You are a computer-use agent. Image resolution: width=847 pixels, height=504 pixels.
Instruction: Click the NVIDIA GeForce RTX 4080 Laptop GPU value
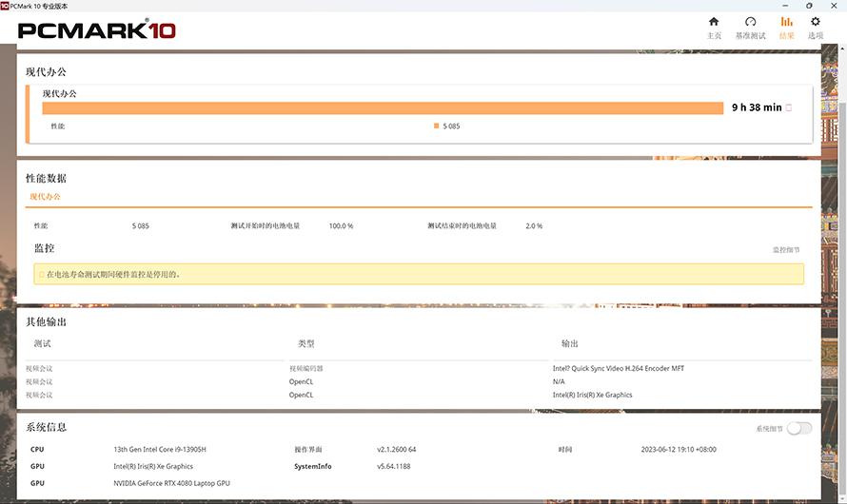click(x=171, y=483)
